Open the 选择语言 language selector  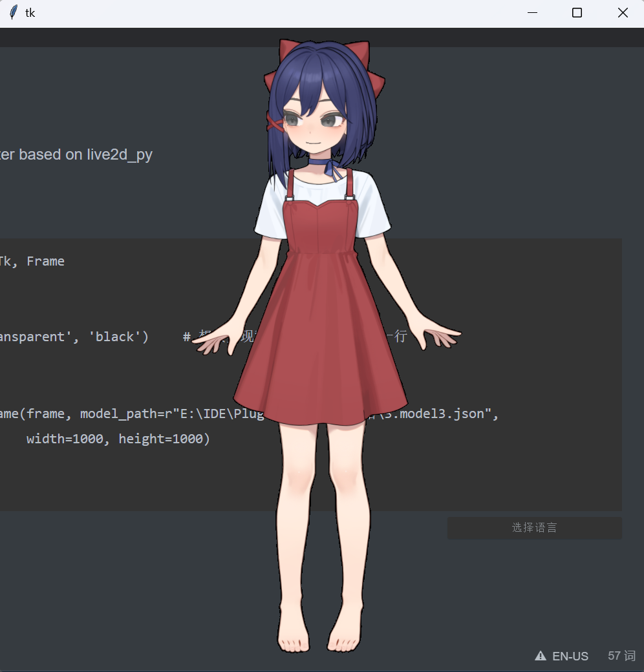point(534,527)
